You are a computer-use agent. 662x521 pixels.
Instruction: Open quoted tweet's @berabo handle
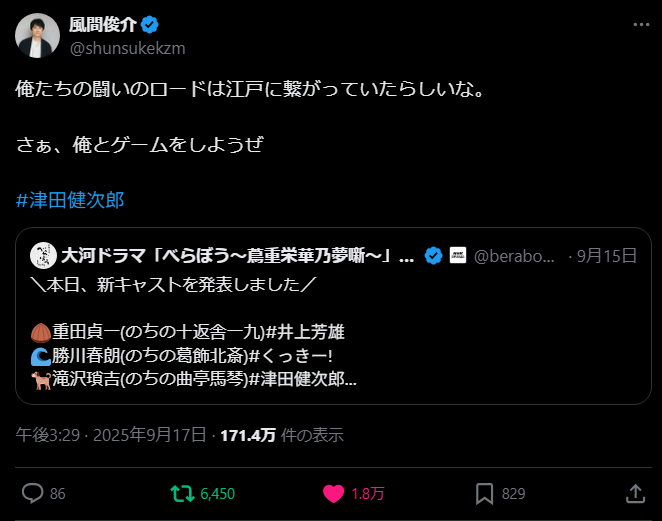(x=514, y=256)
